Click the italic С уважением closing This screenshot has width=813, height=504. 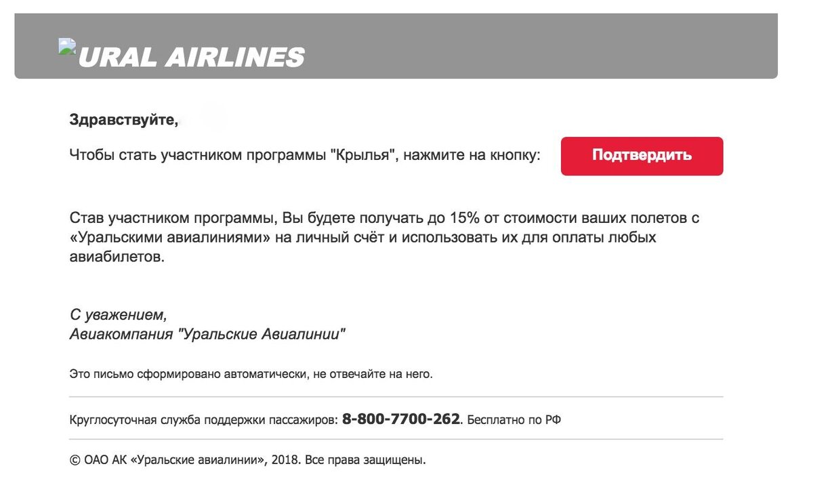tap(118, 315)
